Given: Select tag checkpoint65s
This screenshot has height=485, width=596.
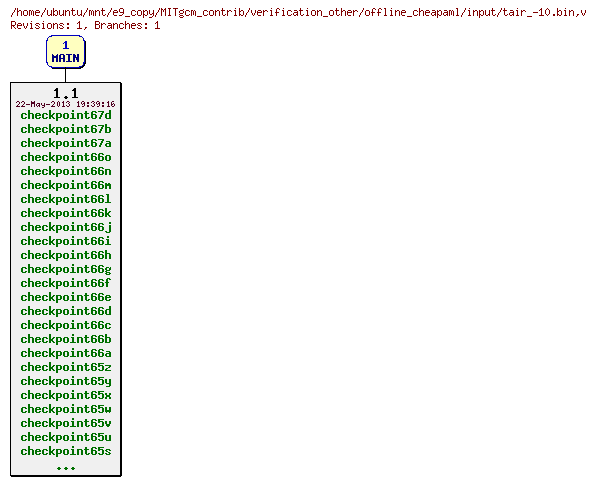Looking at the screenshot, I should click(x=66, y=452).
